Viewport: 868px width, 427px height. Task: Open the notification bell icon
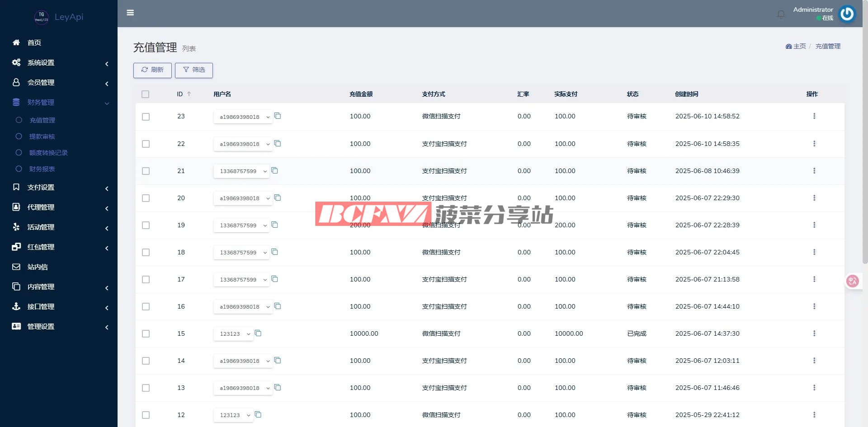[781, 14]
